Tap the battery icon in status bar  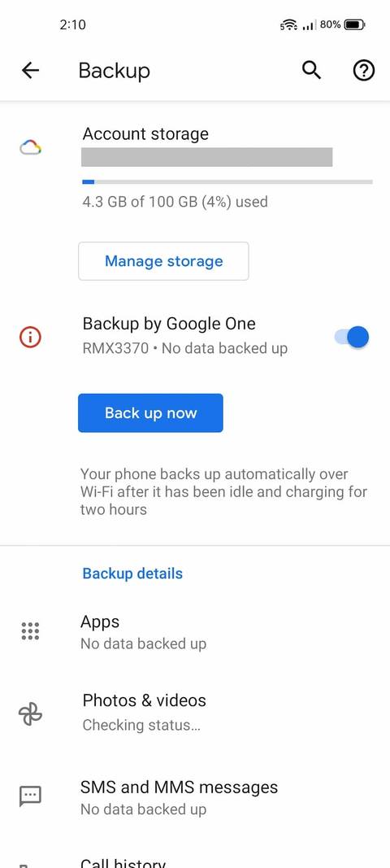coord(354,24)
